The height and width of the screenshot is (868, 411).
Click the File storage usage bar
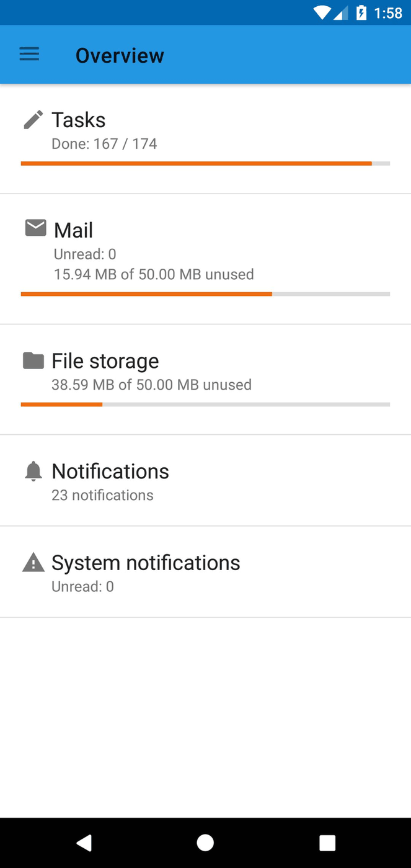click(205, 405)
